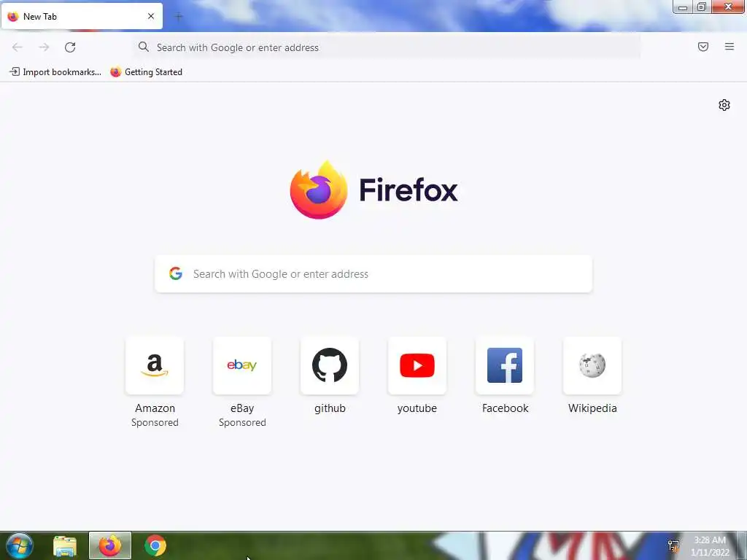The height and width of the screenshot is (560, 747).
Task: Close the Firefox window
Action: (728, 7)
